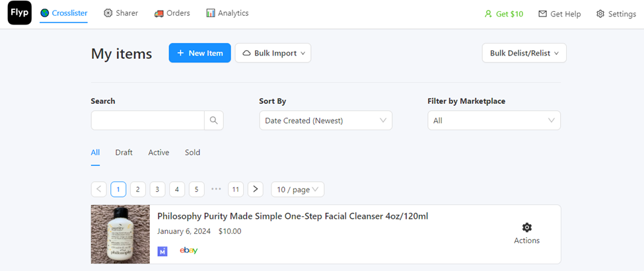Screen dimensions: 644x271
Task: Open the Philosophy Purity facial cleanser title
Action: pyautogui.click(x=293, y=216)
